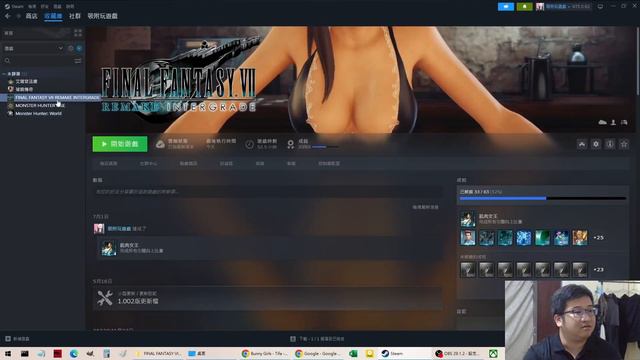The height and width of the screenshot is (360, 640).
Task: Click the wrench update icon
Action: [105, 298]
